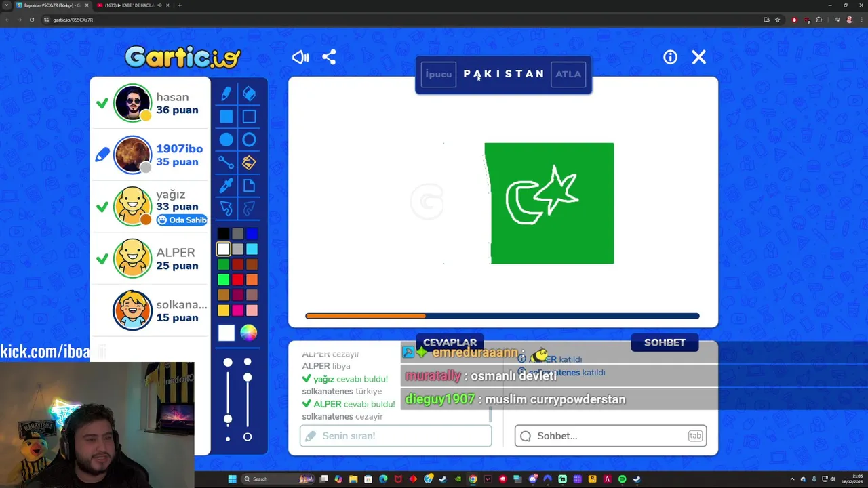This screenshot has height=488, width=868.
Task: Exit the room with X icon
Action: [698, 58]
